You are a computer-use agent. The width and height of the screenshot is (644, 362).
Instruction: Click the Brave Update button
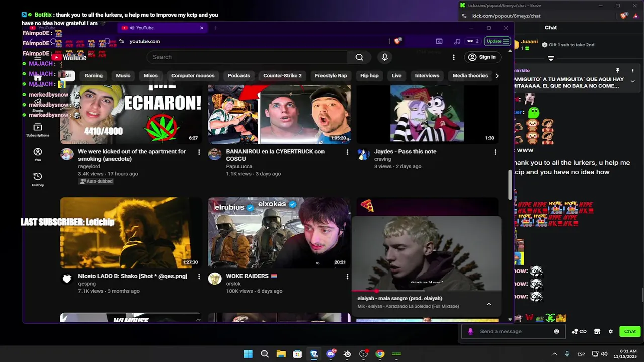[498, 41]
